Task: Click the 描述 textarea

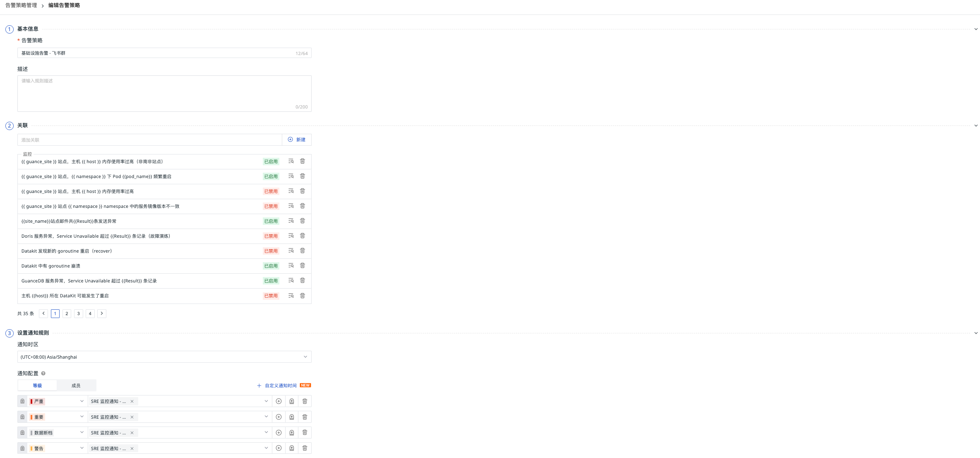Action: coord(164,93)
